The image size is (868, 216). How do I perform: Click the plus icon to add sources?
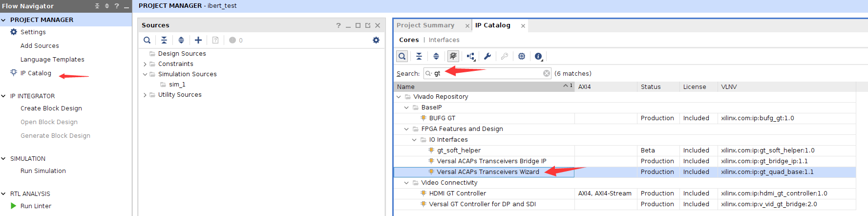pyautogui.click(x=198, y=40)
